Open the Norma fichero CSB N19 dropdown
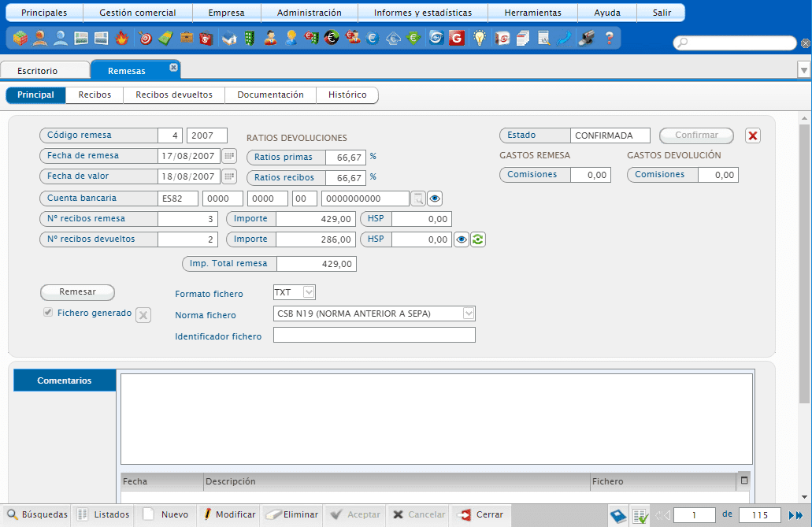The height and width of the screenshot is (527, 812). tap(468, 314)
